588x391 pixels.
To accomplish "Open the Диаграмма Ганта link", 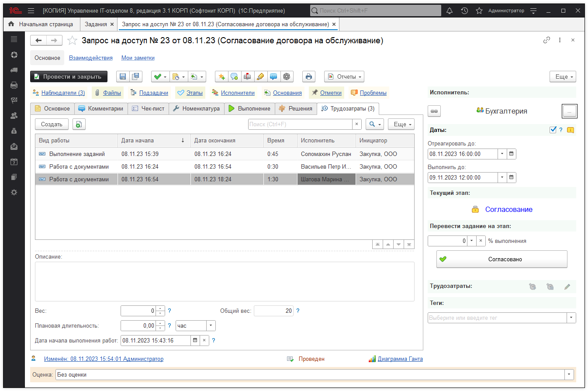I will [x=400, y=359].
